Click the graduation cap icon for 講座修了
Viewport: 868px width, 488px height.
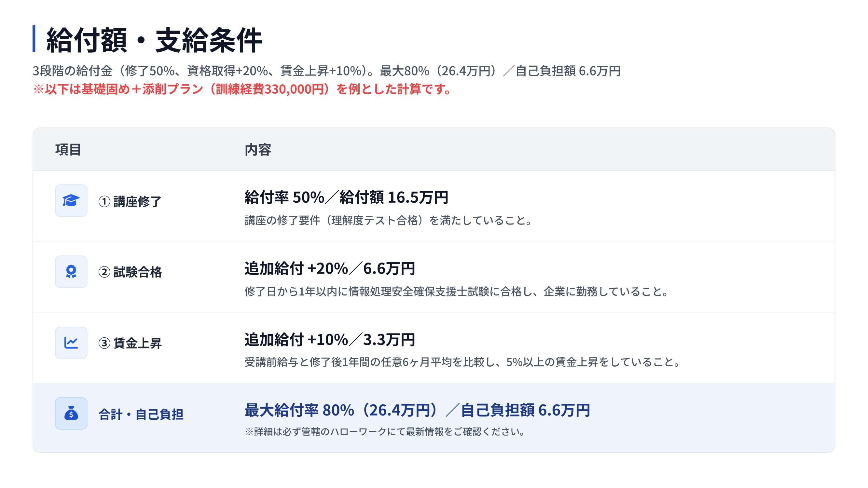(x=71, y=201)
